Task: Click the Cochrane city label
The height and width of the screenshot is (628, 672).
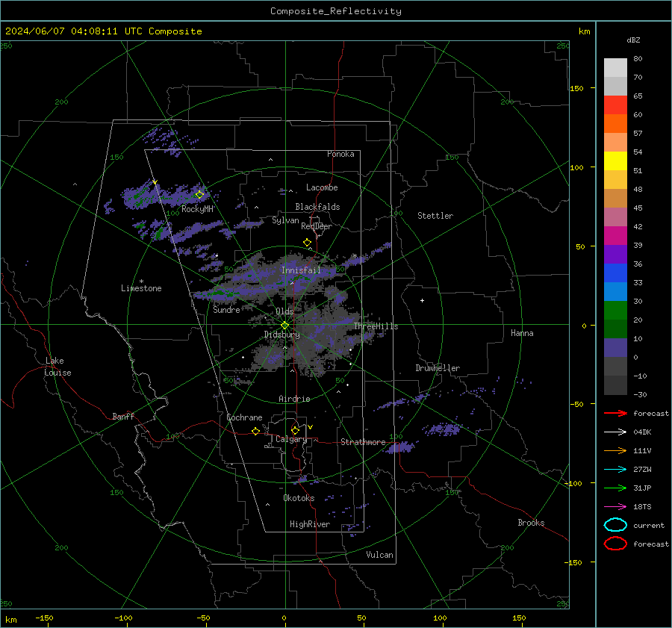Action: [x=244, y=417]
